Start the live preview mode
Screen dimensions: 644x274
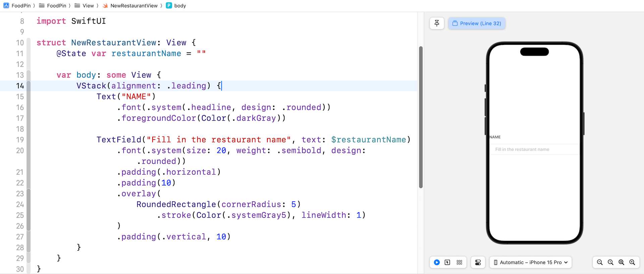[437, 262]
